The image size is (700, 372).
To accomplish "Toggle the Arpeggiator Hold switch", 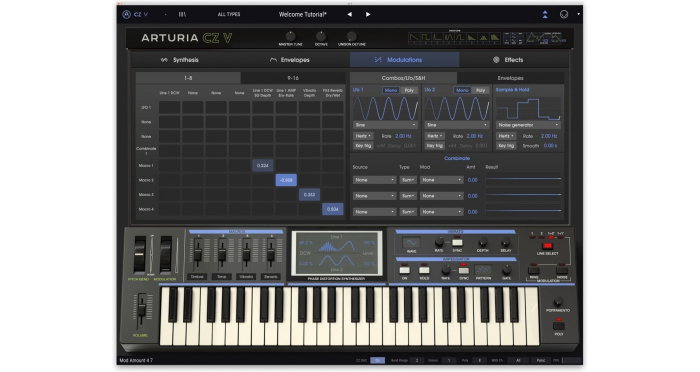I will (x=424, y=270).
